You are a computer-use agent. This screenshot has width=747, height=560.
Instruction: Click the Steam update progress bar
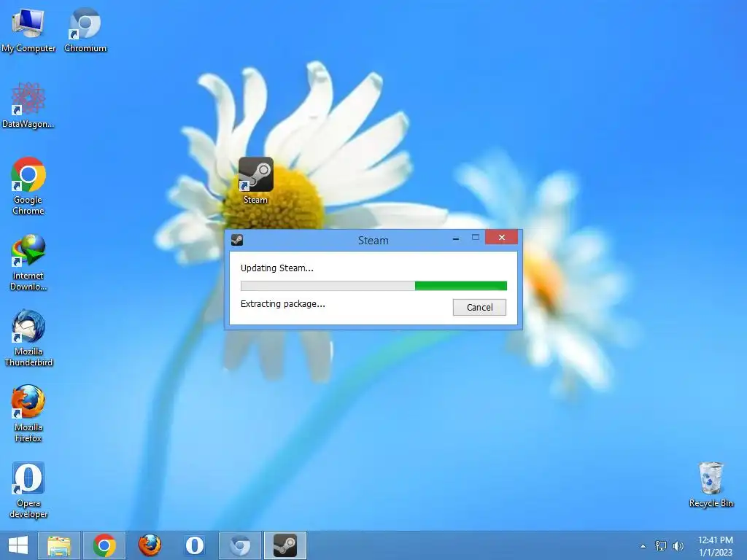click(x=374, y=286)
